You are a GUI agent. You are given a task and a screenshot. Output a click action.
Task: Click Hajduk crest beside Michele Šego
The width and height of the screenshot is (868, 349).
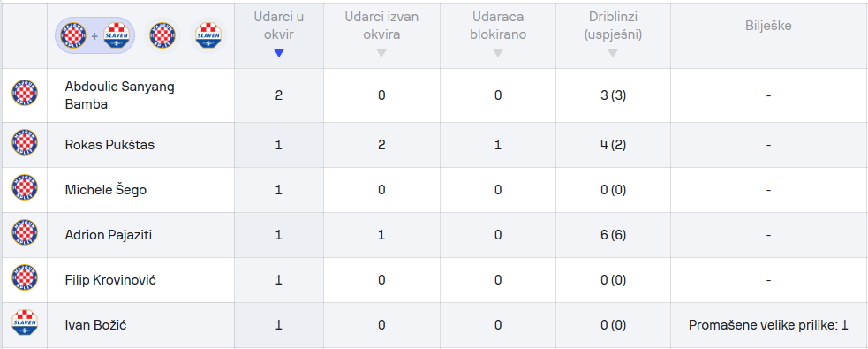tap(25, 187)
